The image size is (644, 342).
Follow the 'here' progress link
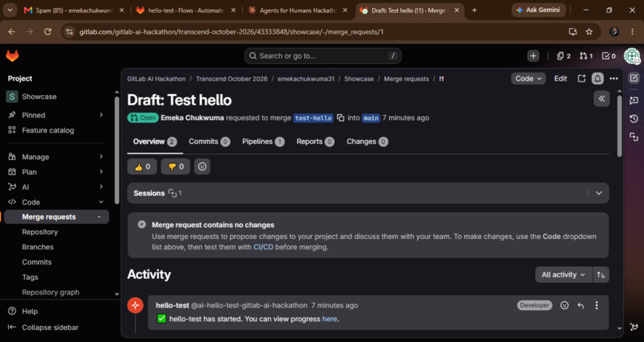329,319
